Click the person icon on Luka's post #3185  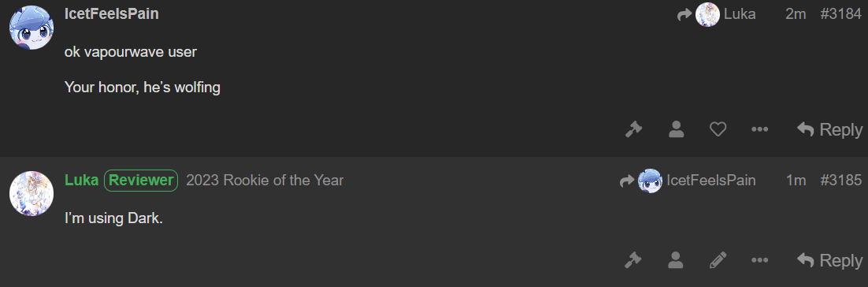pyautogui.click(x=675, y=260)
